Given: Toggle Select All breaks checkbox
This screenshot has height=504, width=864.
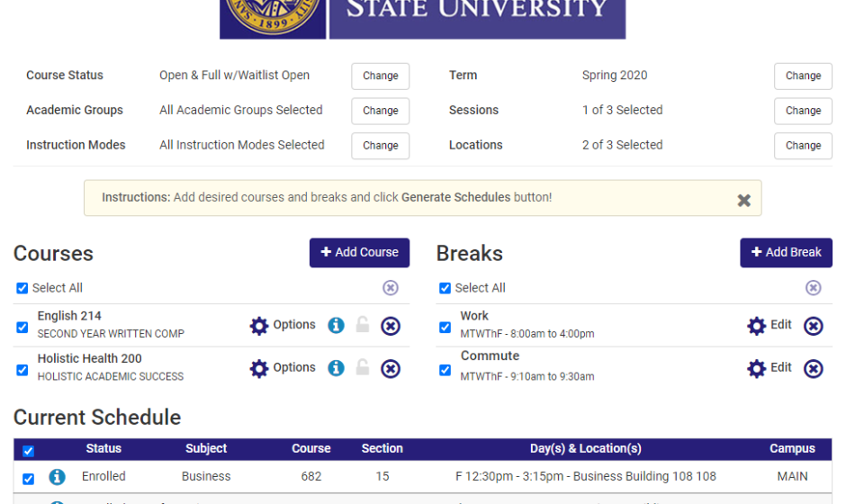Looking at the screenshot, I should point(445,288).
